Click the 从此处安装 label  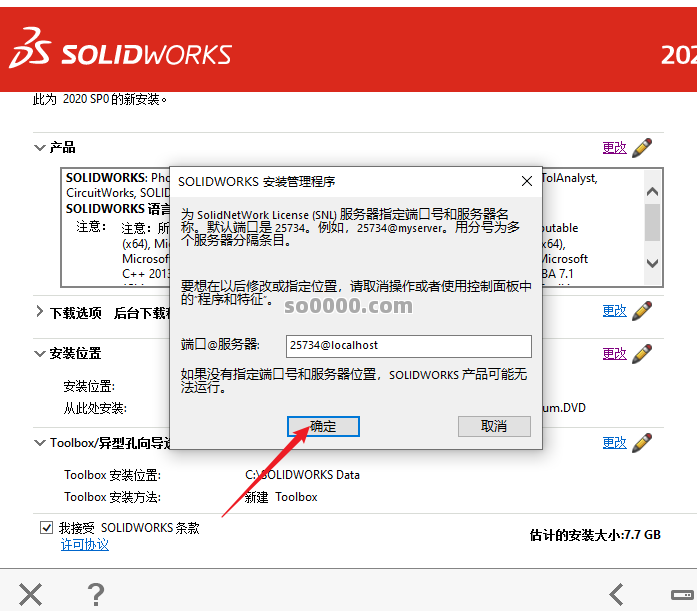tap(95, 408)
